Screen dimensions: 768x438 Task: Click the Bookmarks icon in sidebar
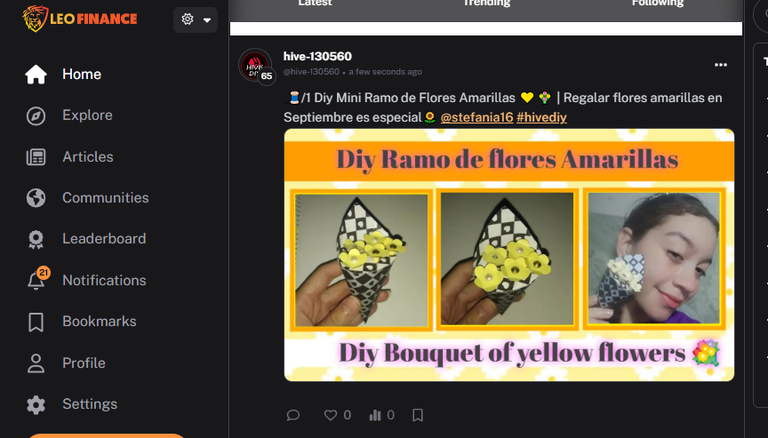click(x=36, y=322)
